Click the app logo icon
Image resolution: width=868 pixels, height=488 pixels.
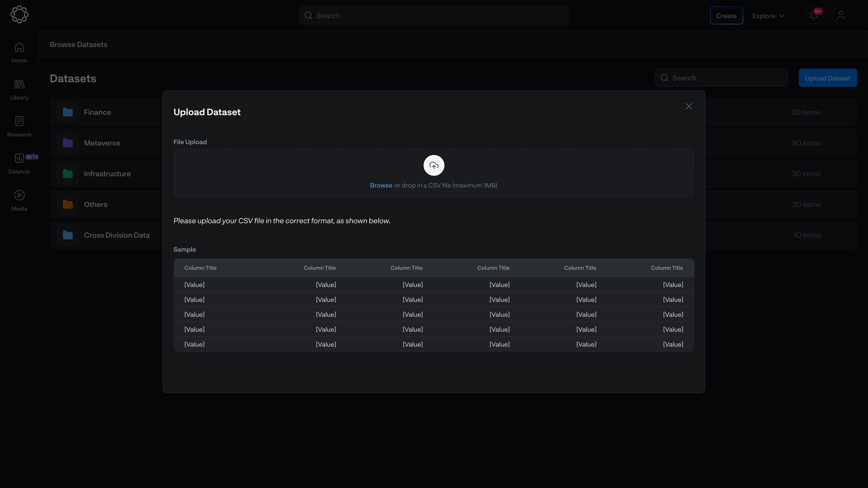click(x=19, y=14)
